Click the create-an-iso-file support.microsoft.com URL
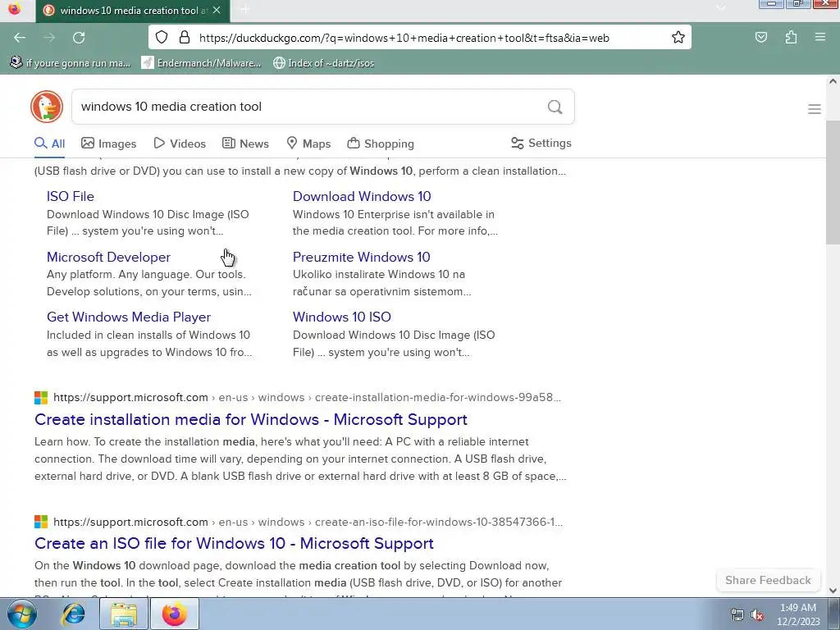This screenshot has height=630, width=840. [x=308, y=522]
